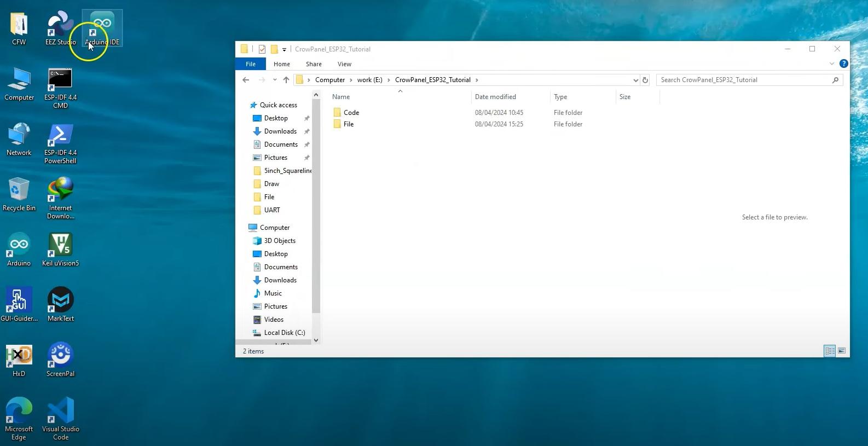Go up one folder level
The height and width of the screenshot is (446, 868).
tap(286, 80)
